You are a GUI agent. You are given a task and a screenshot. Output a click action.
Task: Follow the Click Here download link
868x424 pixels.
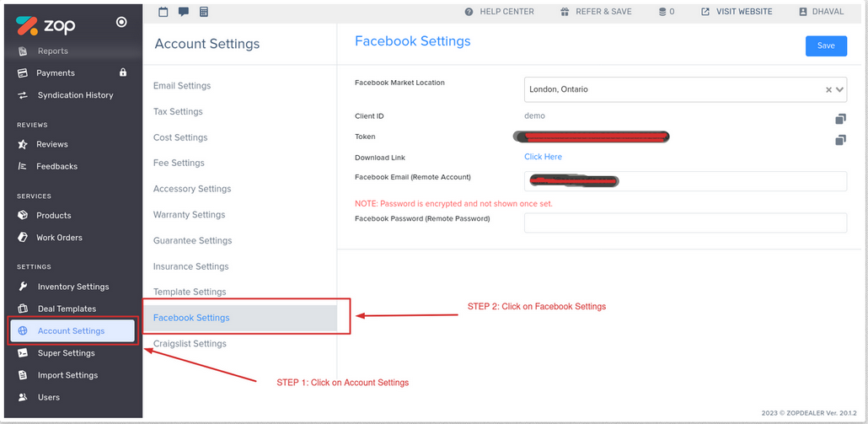543,157
